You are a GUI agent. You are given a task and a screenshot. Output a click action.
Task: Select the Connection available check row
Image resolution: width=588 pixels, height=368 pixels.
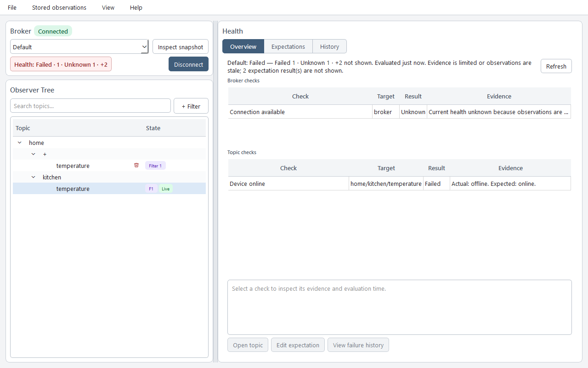click(x=399, y=112)
